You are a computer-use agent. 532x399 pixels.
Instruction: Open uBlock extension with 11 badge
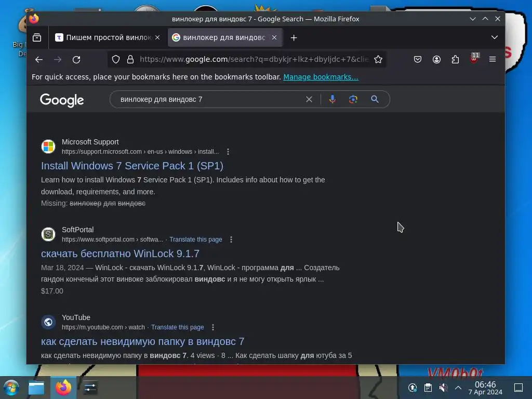(474, 58)
